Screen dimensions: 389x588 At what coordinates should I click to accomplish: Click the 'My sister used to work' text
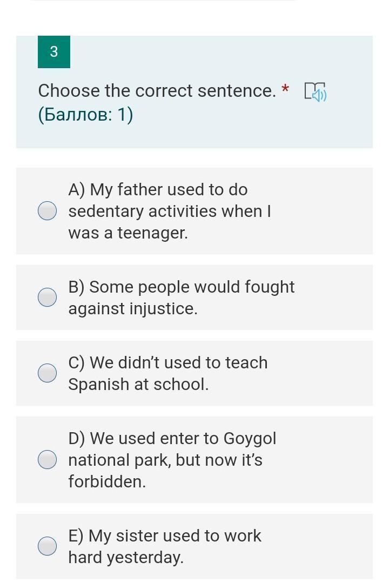tap(165, 536)
